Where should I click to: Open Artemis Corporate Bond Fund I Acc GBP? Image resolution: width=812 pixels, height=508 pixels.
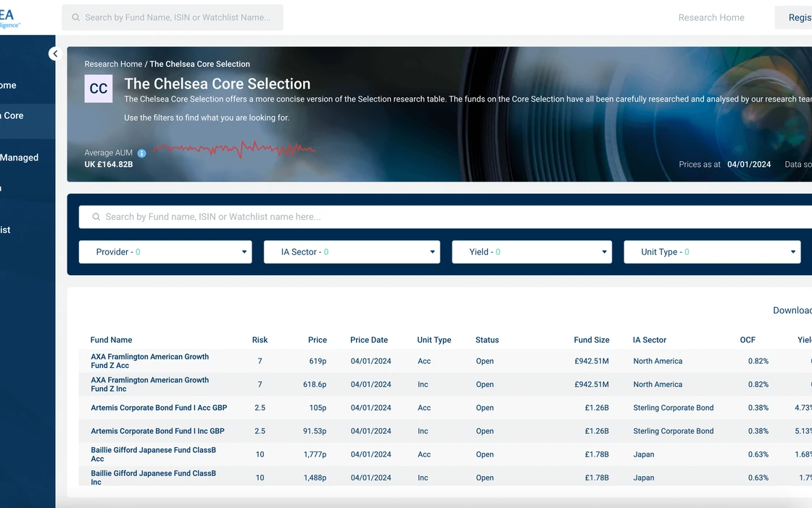(x=159, y=407)
